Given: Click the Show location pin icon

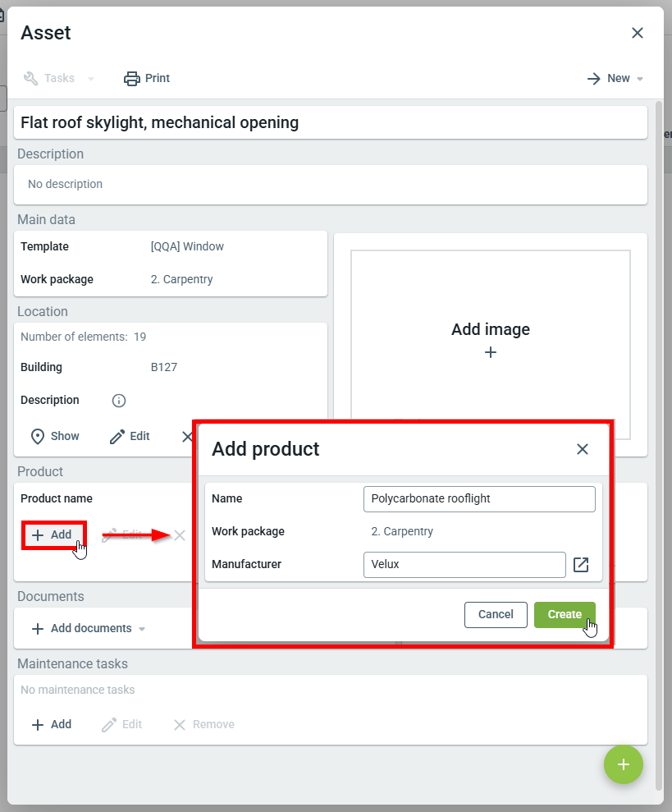Looking at the screenshot, I should [x=37, y=437].
